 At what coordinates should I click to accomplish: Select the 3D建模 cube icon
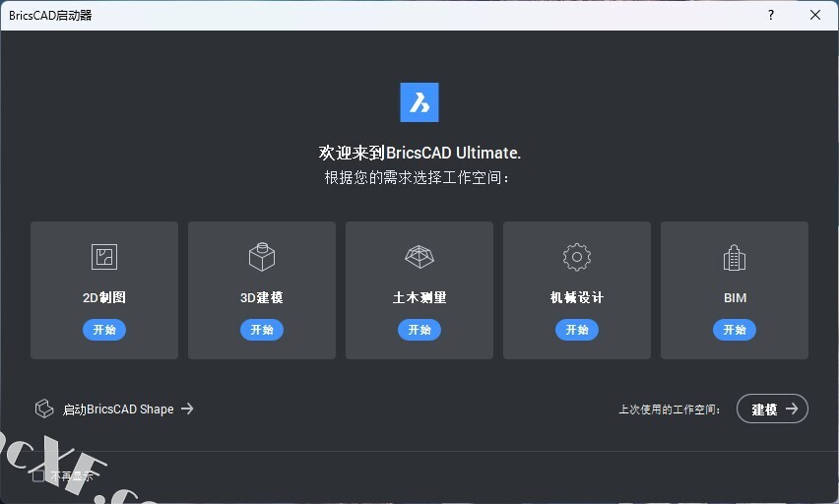coord(262,257)
